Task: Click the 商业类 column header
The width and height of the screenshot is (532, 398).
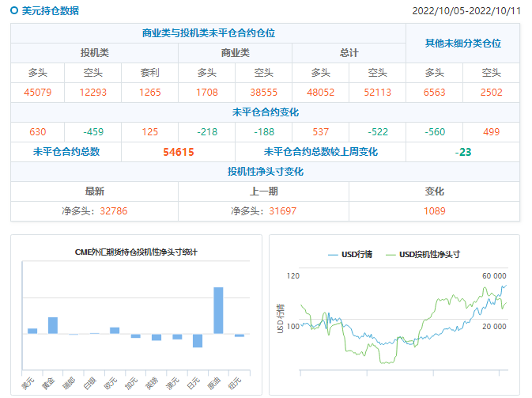Action: (x=235, y=53)
